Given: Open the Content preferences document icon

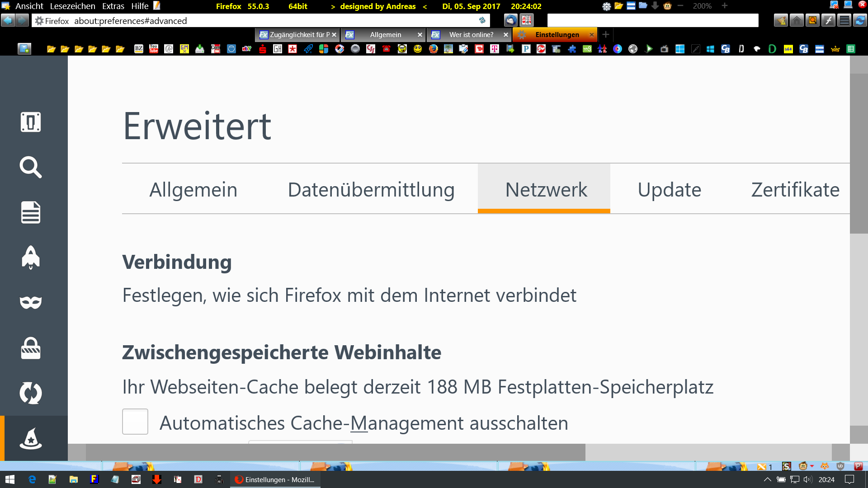Looking at the screenshot, I should tap(31, 212).
